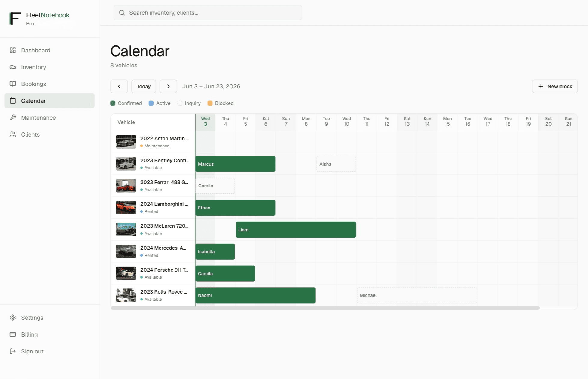
Task: Open the Rolls-Royce vehicle thumbnail
Action: coord(126,295)
